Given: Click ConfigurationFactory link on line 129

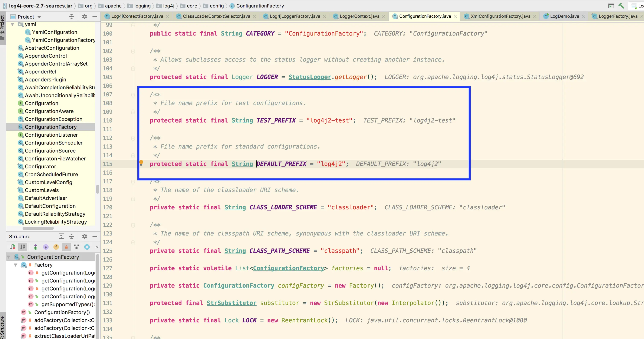Looking at the screenshot, I should [x=239, y=286].
